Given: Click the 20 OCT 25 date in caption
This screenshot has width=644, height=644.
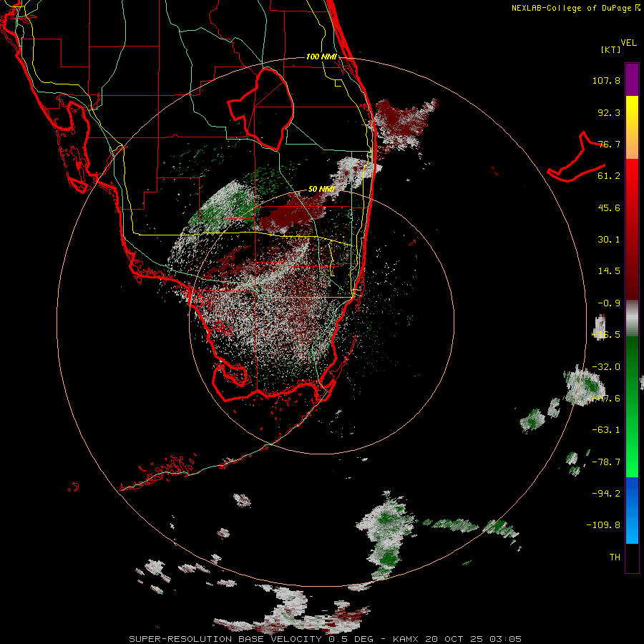Looking at the screenshot, I should click(x=454, y=639).
